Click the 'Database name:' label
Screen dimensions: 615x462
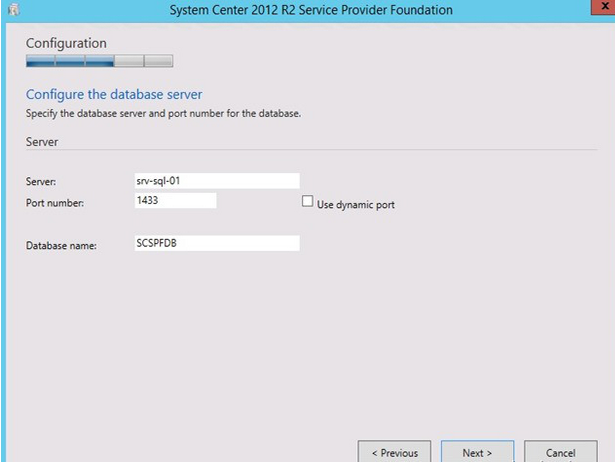tap(61, 246)
